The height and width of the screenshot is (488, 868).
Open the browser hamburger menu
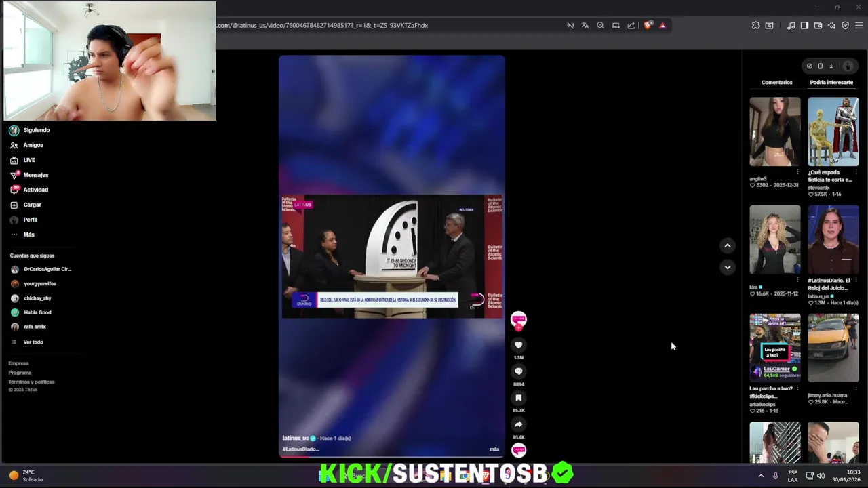coord(859,25)
